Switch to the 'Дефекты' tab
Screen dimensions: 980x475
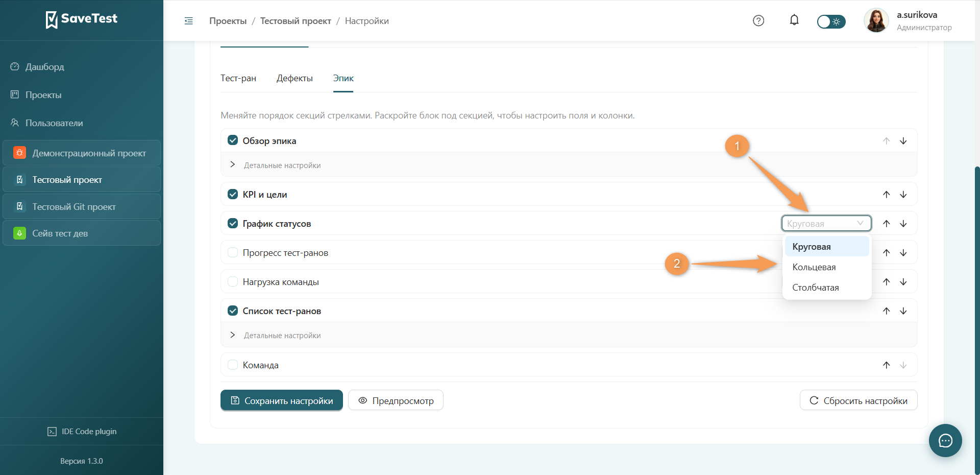coord(295,78)
